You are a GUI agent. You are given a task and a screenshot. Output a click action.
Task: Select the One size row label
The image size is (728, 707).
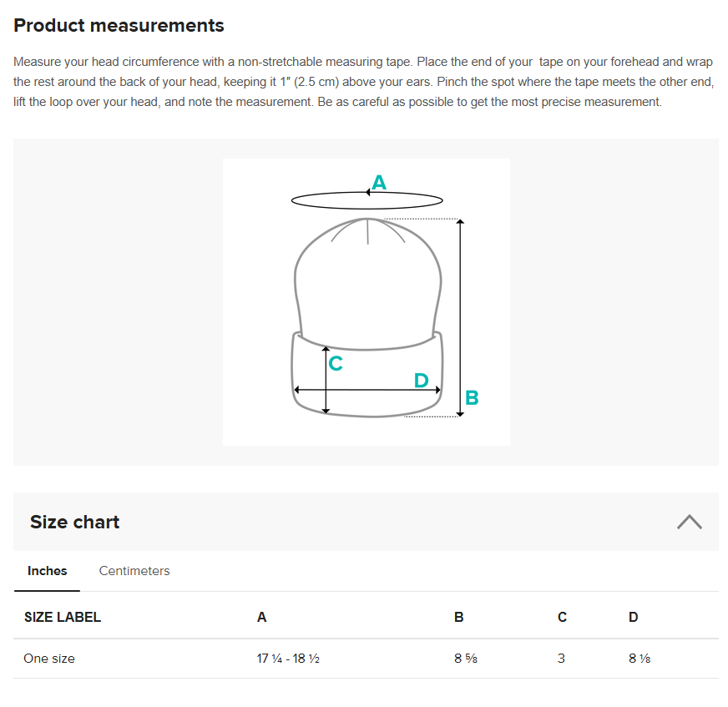click(49, 659)
